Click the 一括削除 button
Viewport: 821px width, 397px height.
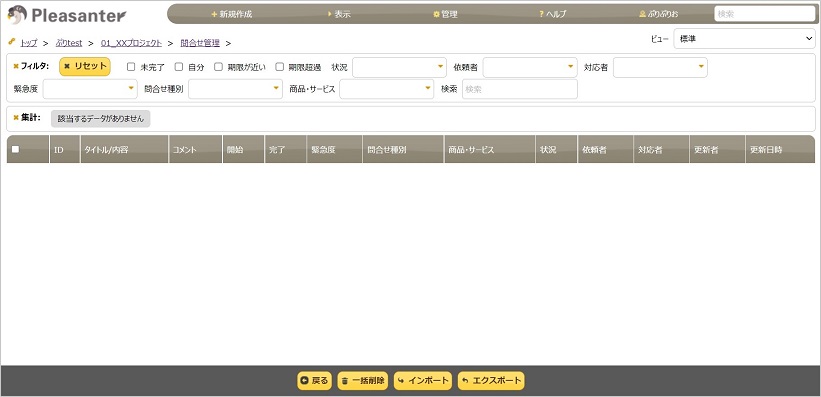[x=363, y=381]
